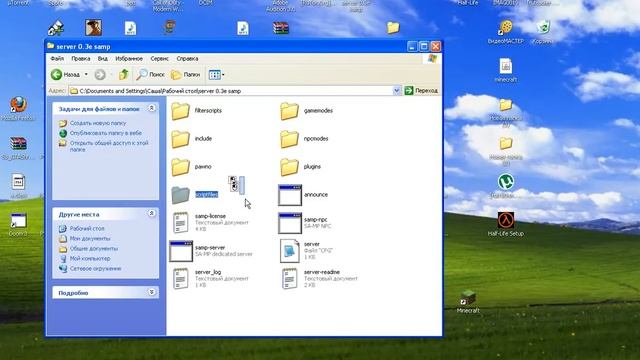The image size is (640, 360).
Task: Select the samp-license text document icon
Action: tap(180, 222)
